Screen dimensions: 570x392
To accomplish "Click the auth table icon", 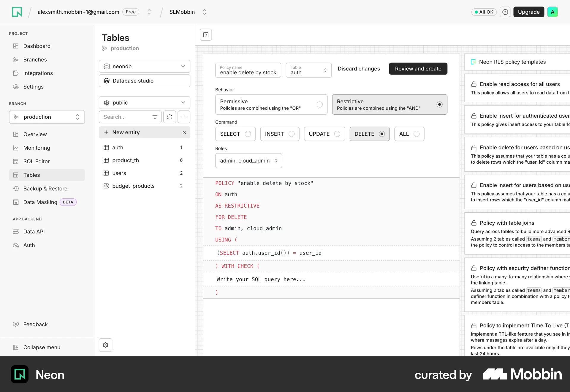I will click(106, 147).
